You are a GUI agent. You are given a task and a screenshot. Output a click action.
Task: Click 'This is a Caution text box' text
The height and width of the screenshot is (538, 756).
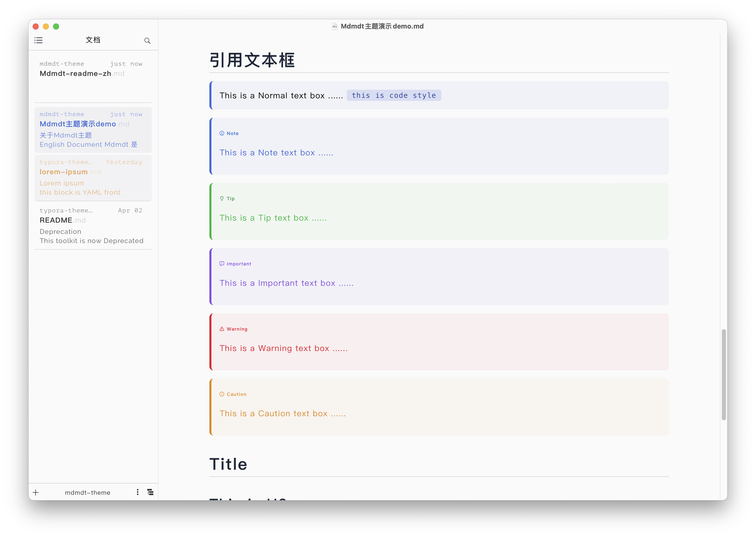[282, 414]
